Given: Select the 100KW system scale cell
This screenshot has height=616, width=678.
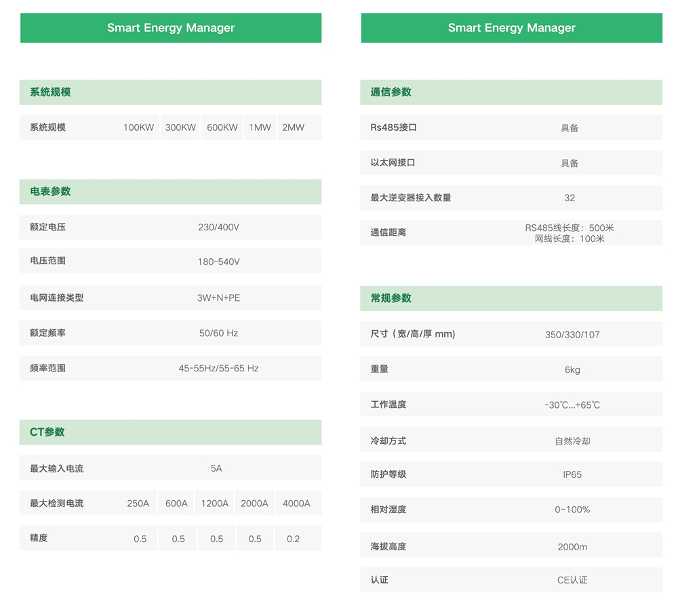Looking at the screenshot, I should pos(138,127).
